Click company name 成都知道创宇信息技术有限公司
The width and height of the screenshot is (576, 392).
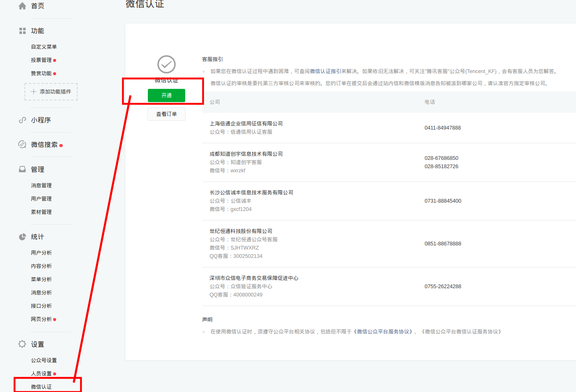[246, 154]
